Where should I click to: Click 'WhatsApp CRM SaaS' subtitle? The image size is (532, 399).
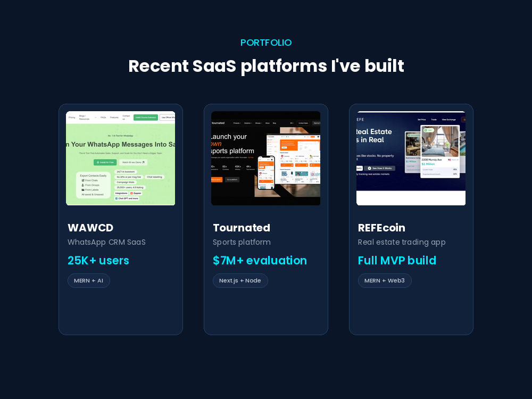point(106,242)
